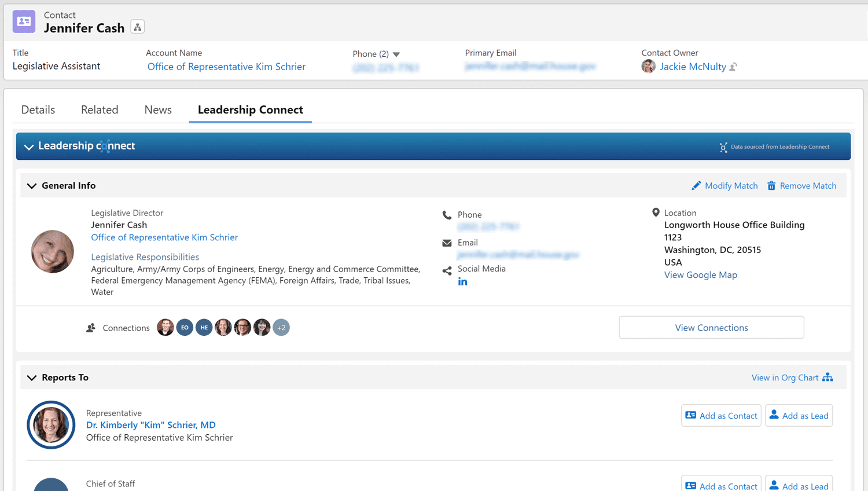Click the org chart icon in Reports To
Image resolution: width=868 pixels, height=491 pixels.
coord(828,378)
